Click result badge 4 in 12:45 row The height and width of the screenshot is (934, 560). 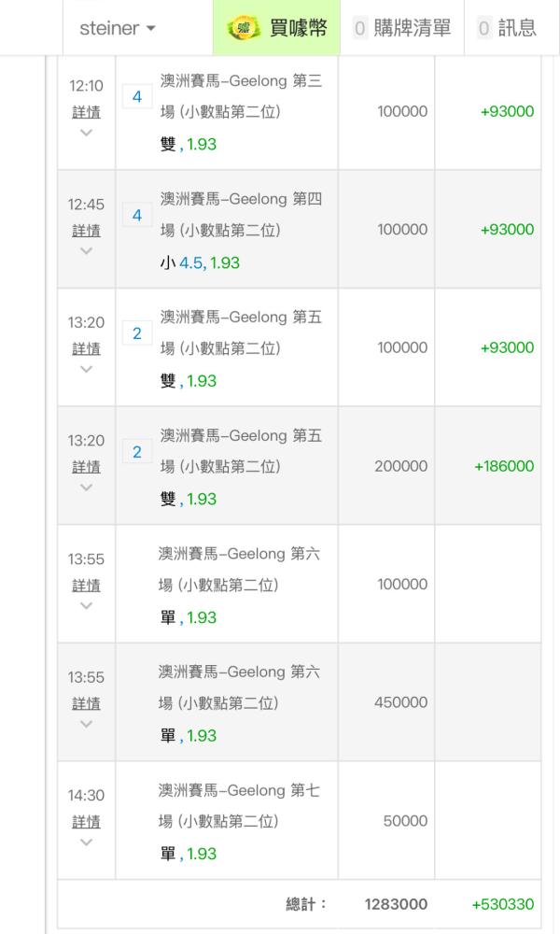coord(137,216)
